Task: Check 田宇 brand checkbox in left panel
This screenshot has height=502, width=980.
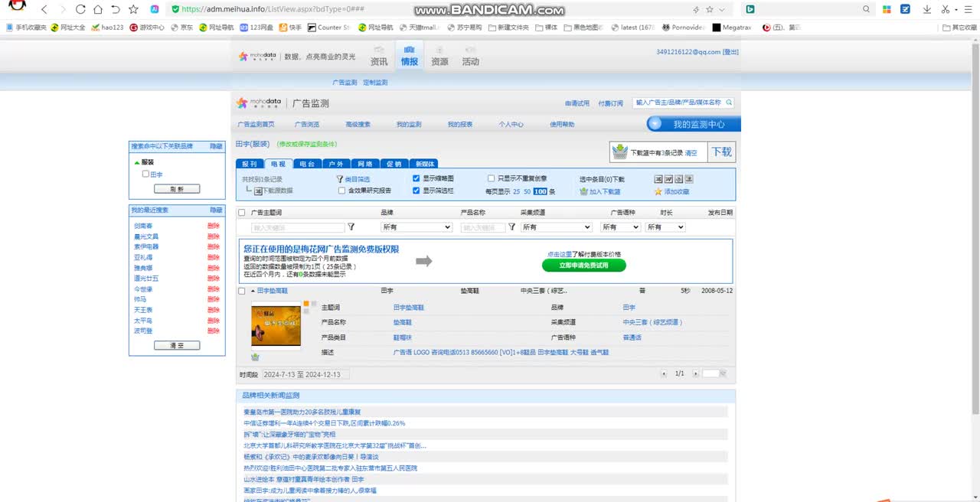Action: (x=145, y=174)
